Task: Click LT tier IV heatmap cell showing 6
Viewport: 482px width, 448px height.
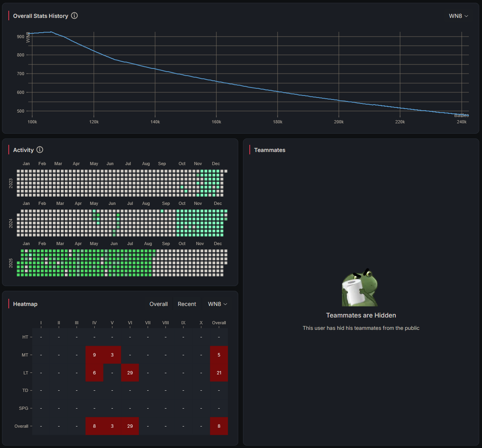Action: click(94, 373)
